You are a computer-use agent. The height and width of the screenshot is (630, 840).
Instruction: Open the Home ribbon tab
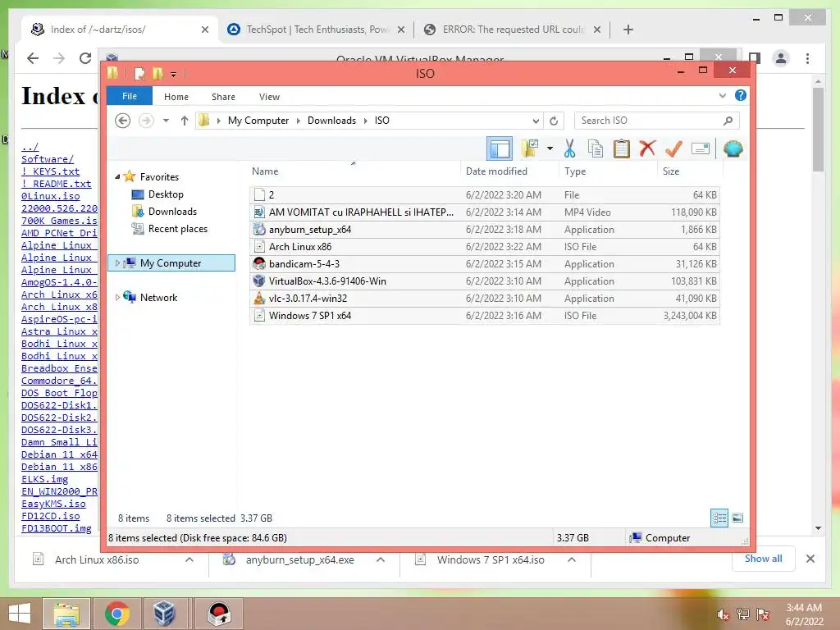pos(176,97)
